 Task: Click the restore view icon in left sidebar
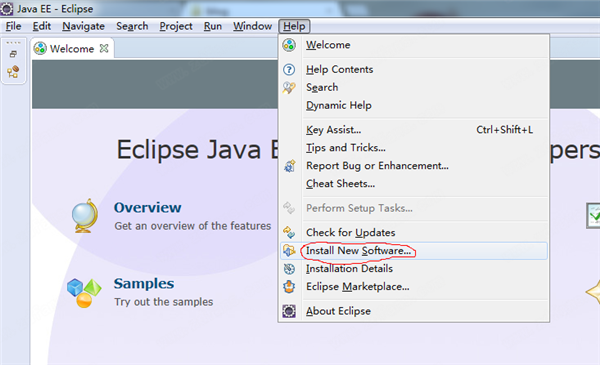(x=13, y=54)
